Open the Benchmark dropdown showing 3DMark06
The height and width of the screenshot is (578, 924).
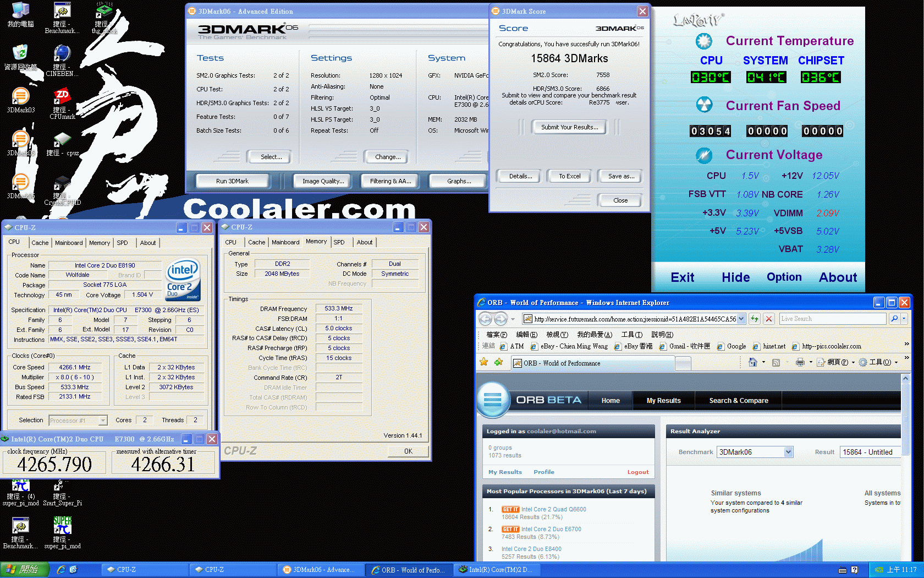coord(755,452)
